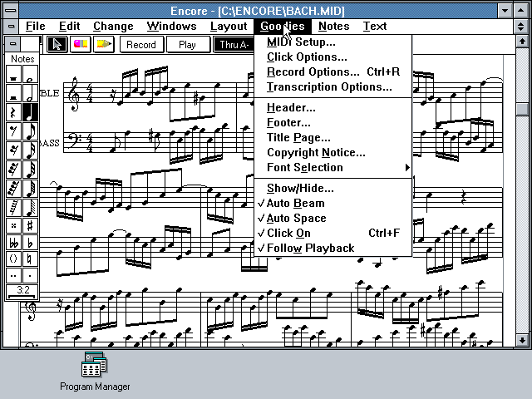Open the Thru A channel dropdown
Image resolution: width=532 pixels, height=399 pixels.
[234, 44]
